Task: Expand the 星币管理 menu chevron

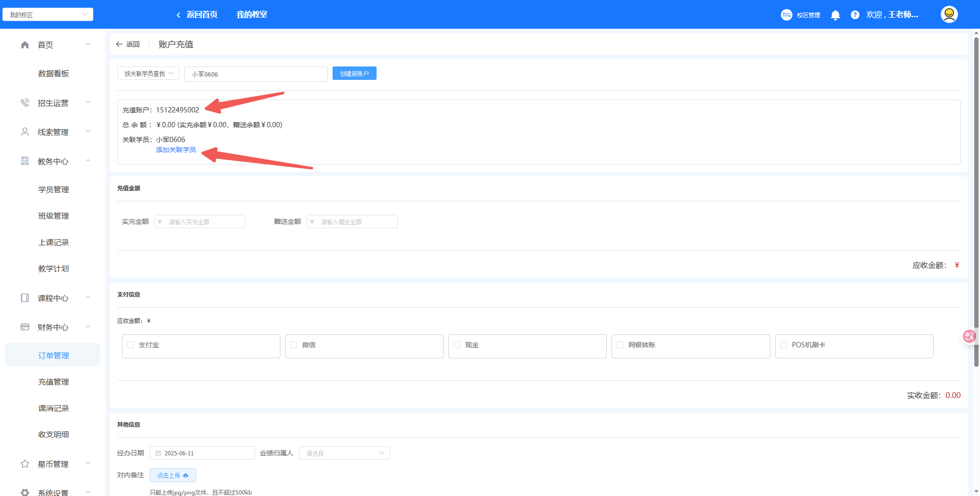Action: pos(88,463)
